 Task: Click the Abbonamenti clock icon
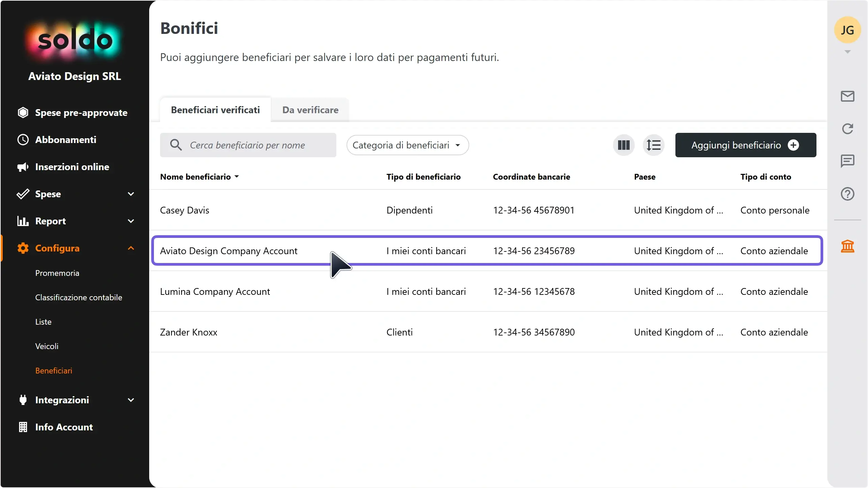pos(23,140)
